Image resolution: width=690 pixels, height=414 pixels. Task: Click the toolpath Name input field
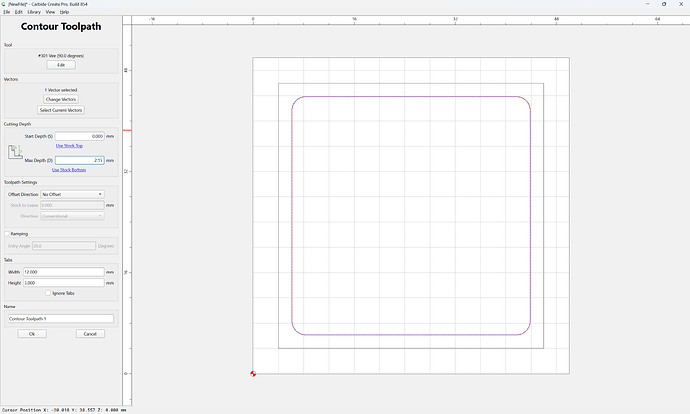[x=61, y=319]
